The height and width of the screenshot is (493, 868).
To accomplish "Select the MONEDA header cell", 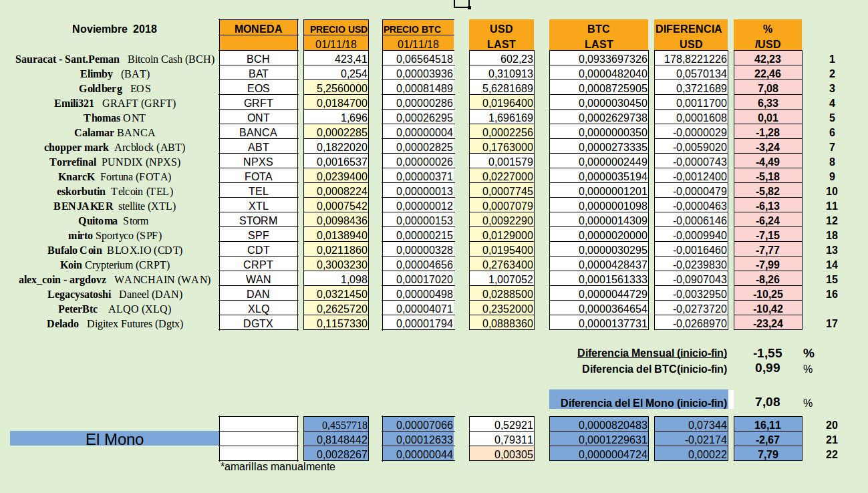I will tap(259, 29).
